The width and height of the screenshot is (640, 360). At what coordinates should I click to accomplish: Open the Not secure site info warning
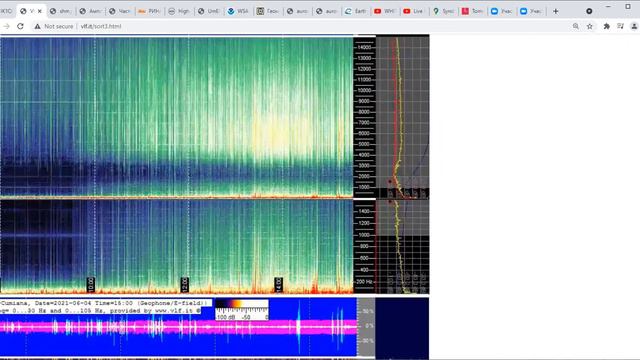coord(54,26)
